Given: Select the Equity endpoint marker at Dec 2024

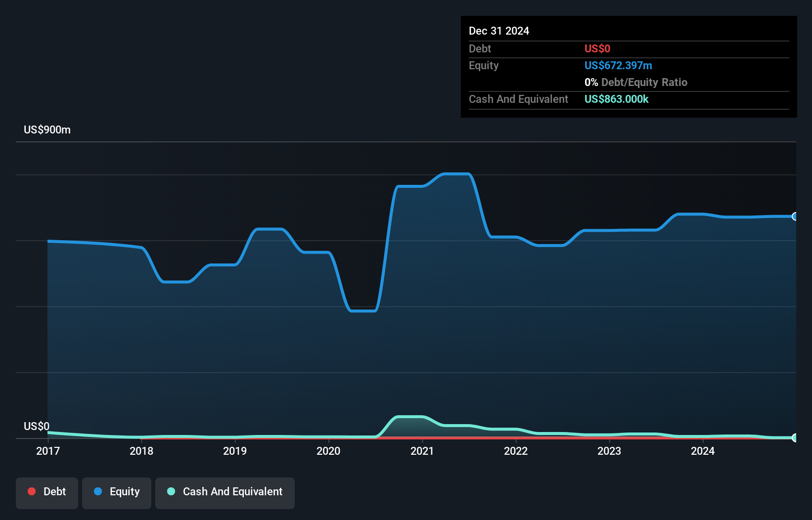Looking at the screenshot, I should click(795, 217).
